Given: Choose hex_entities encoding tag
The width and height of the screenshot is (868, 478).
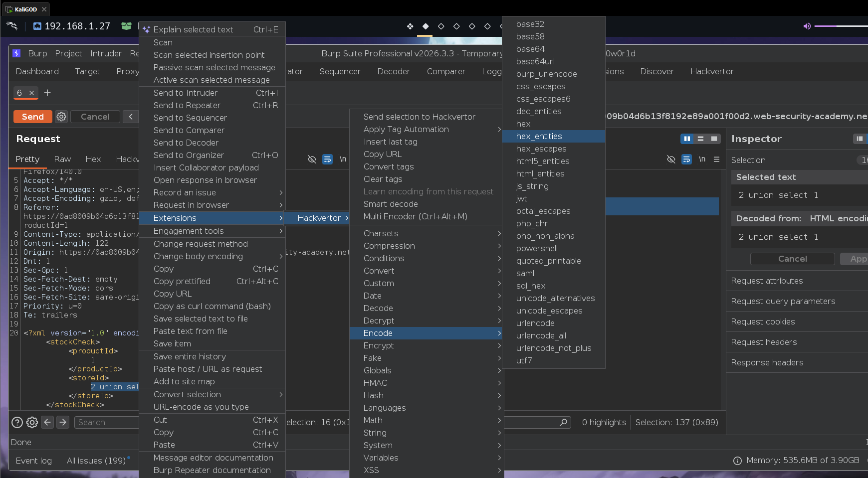Looking at the screenshot, I should click(554, 136).
